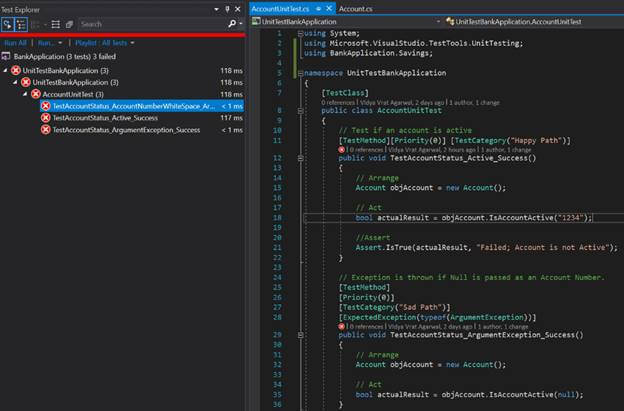Click the '117 ms' duration value
Viewport: 624px width, 411px height.
pos(232,118)
